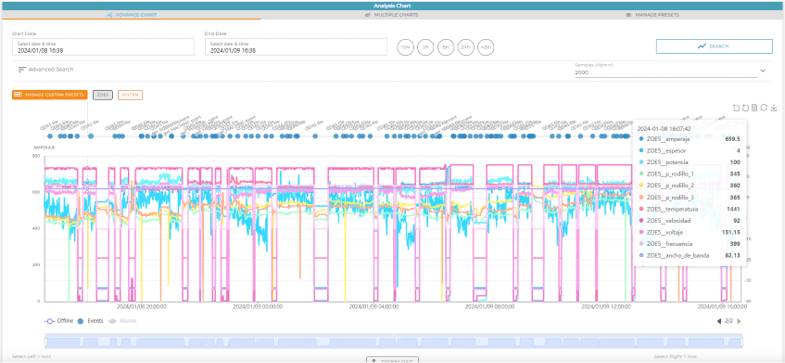This screenshot has width=785, height=363.
Task: Click the ZOE5__amperaje tooltip row
Action: 689,139
